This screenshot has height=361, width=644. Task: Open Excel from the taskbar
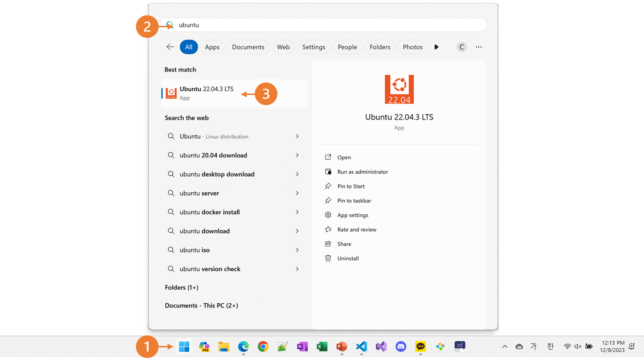point(322,347)
